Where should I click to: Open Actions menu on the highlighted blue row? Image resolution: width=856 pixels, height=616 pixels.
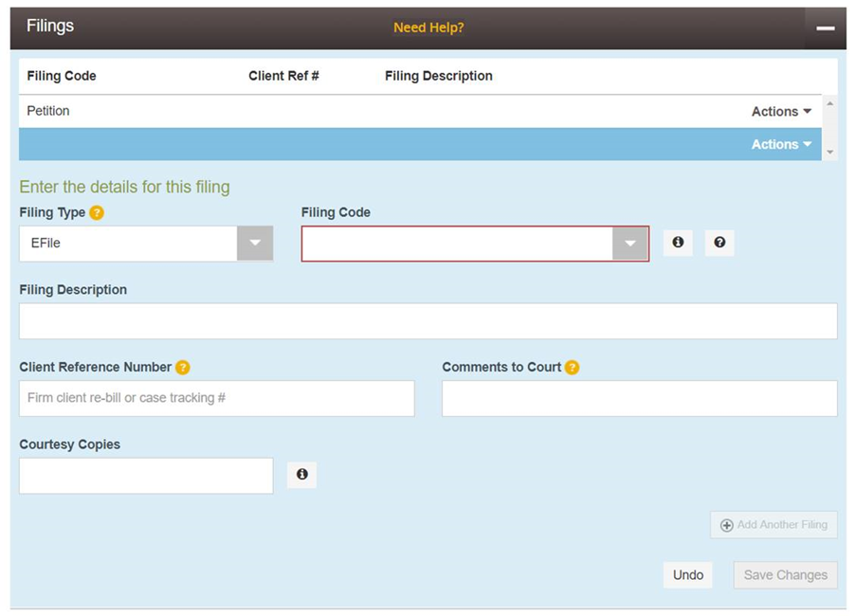pyautogui.click(x=781, y=145)
